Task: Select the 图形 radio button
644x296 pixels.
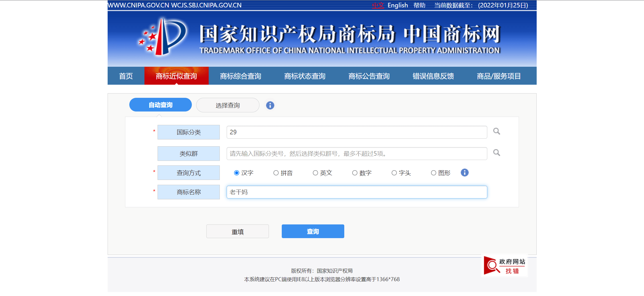Action: coord(433,173)
